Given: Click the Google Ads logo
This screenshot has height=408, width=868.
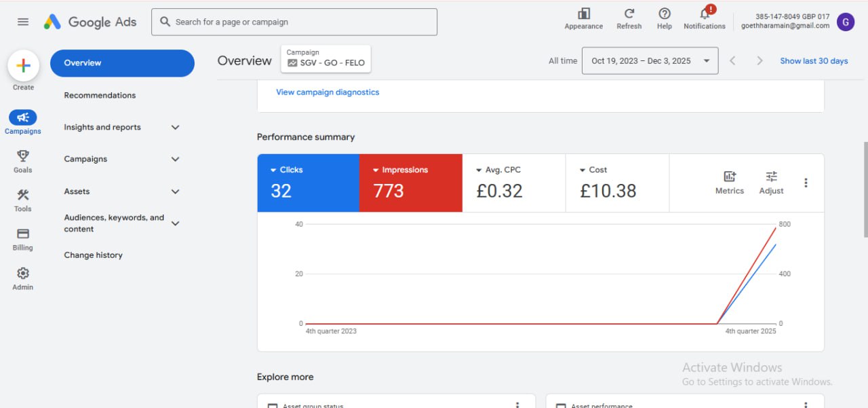Looking at the screenshot, I should tap(90, 22).
